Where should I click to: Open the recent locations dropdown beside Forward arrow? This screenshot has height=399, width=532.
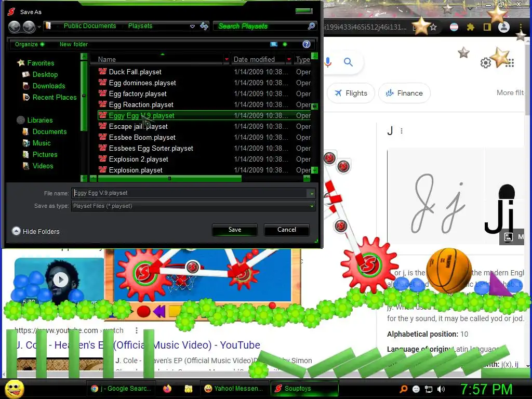39,26
